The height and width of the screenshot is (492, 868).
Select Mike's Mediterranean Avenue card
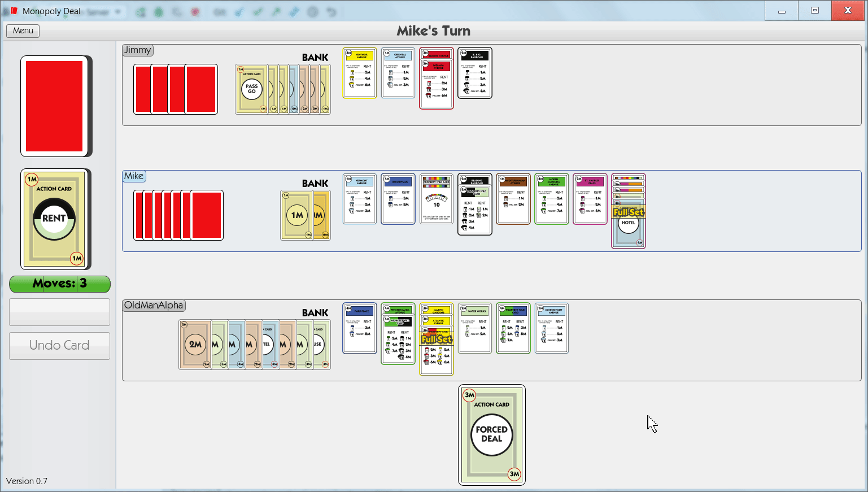click(513, 199)
